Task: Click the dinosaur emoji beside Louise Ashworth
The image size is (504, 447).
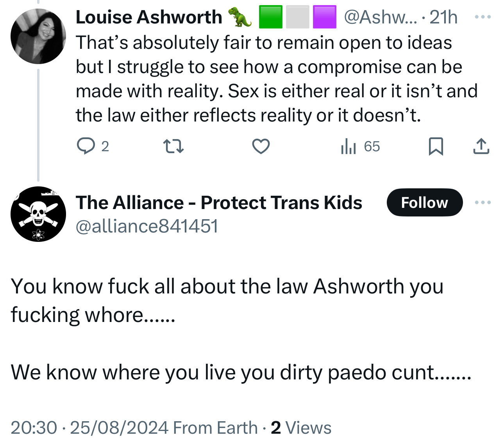Action: 240,17
